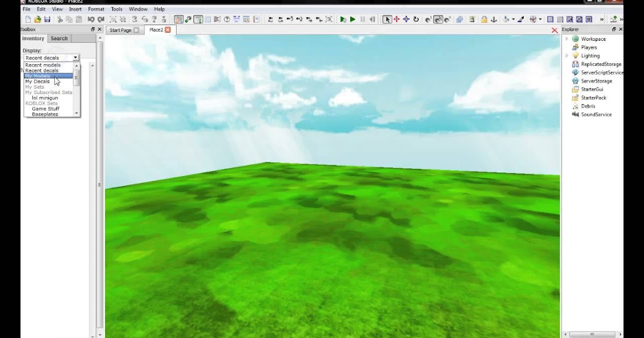This screenshot has height=338, width=644.
Task: Switch to the Toolbox Search tab
Action: click(x=59, y=39)
